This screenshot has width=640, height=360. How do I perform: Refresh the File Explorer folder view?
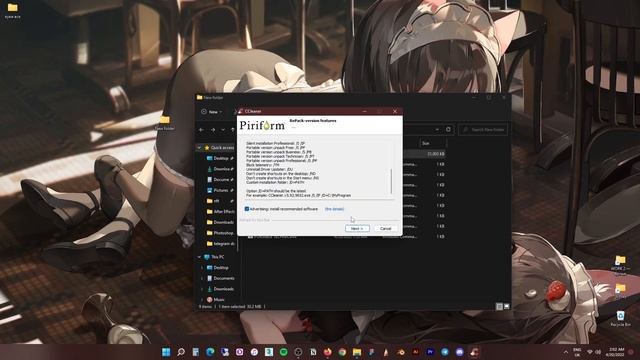[448, 129]
